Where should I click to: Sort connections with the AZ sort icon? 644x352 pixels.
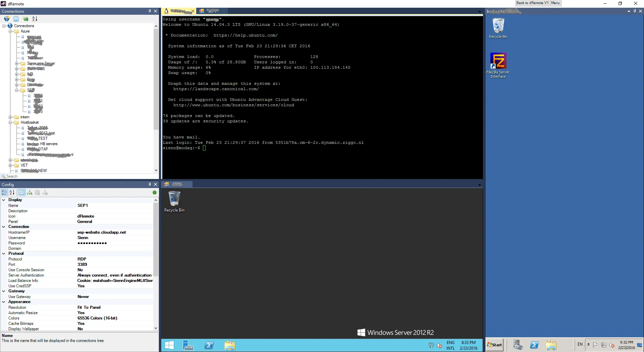(x=34, y=19)
